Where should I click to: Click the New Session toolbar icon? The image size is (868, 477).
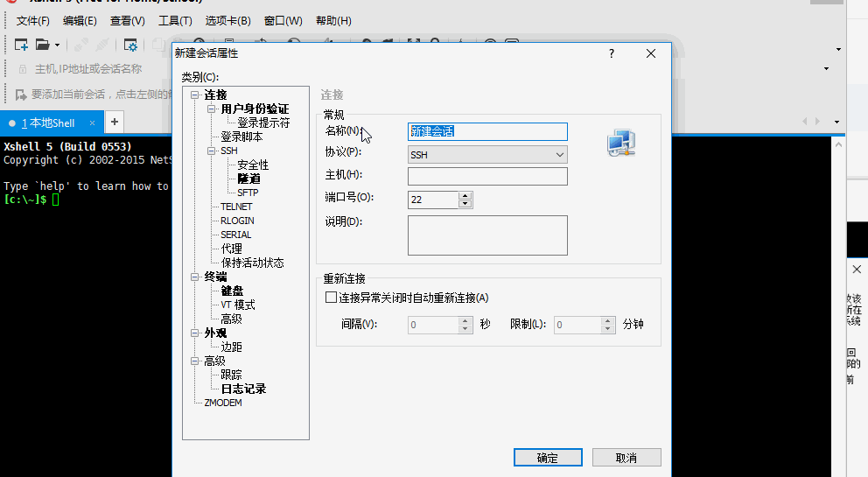point(21,45)
